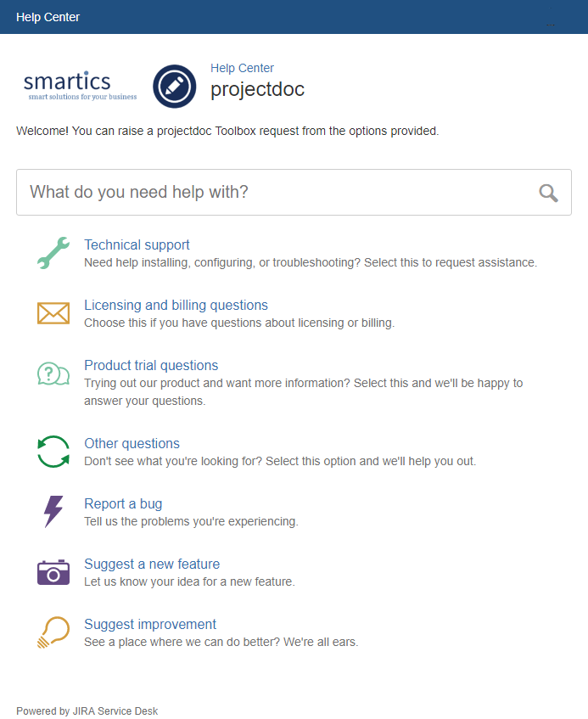Click the smartics company logo
The height and width of the screenshot is (719, 588).
click(x=81, y=86)
